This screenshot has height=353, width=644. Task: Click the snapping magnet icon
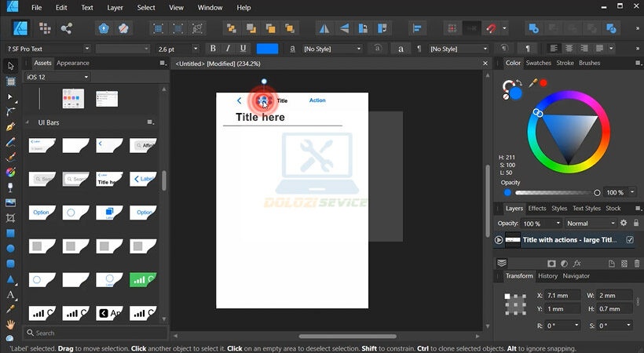pos(492,28)
